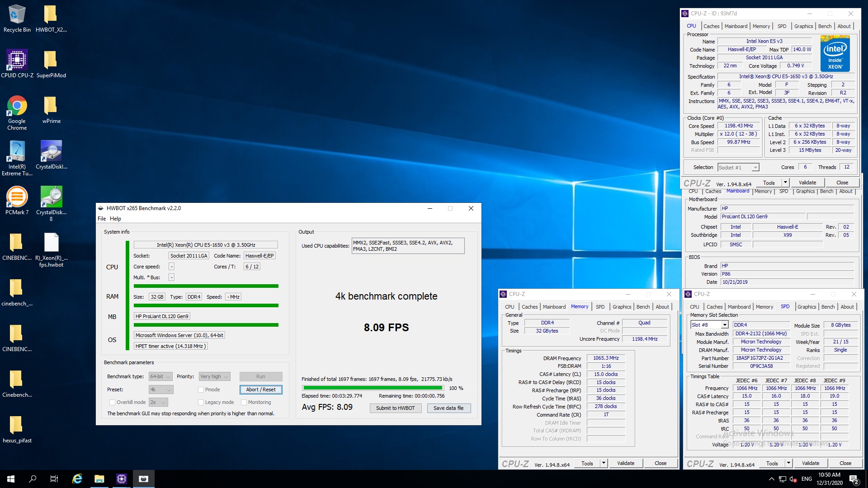The image size is (868, 488).
Task: Click the muted volume tray icon
Action: 793,479
